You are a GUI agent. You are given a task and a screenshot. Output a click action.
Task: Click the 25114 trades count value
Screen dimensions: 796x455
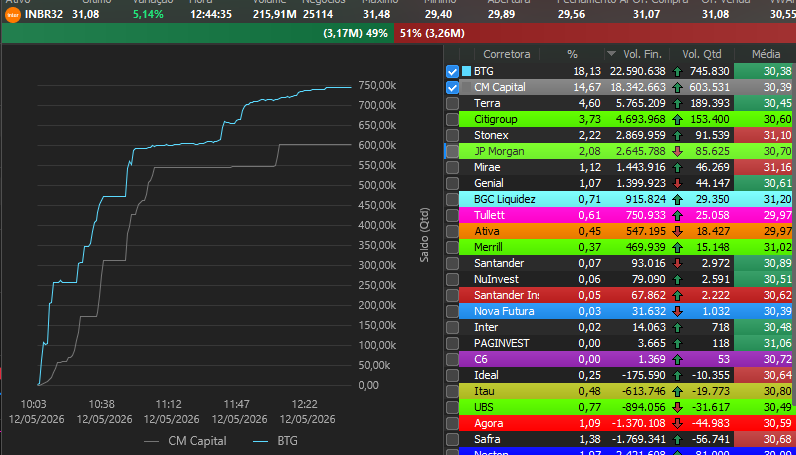point(318,14)
